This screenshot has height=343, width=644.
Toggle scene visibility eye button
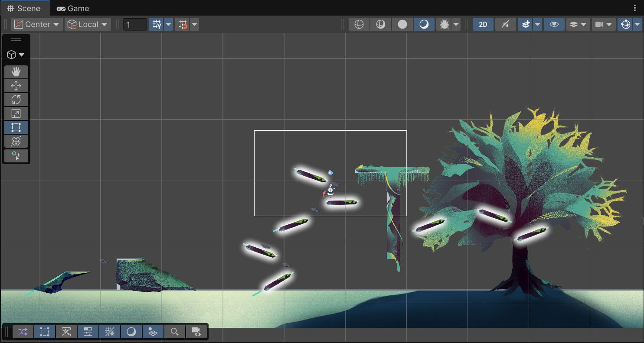click(x=554, y=24)
